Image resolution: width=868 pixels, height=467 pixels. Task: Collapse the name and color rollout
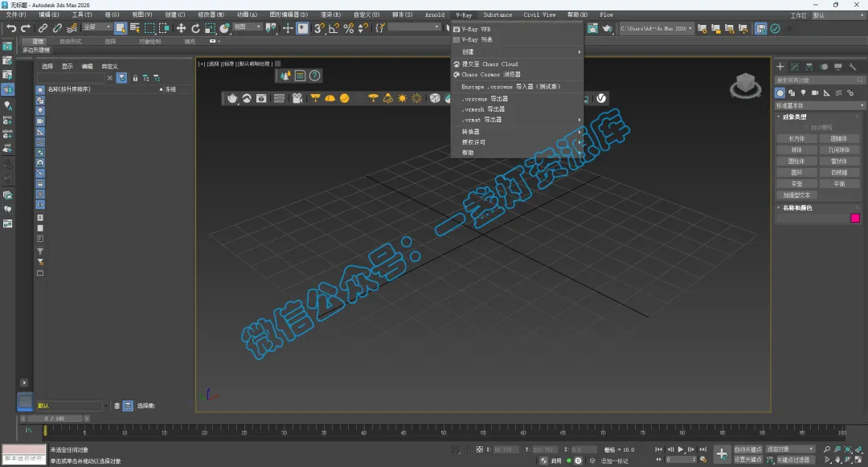[797, 207]
